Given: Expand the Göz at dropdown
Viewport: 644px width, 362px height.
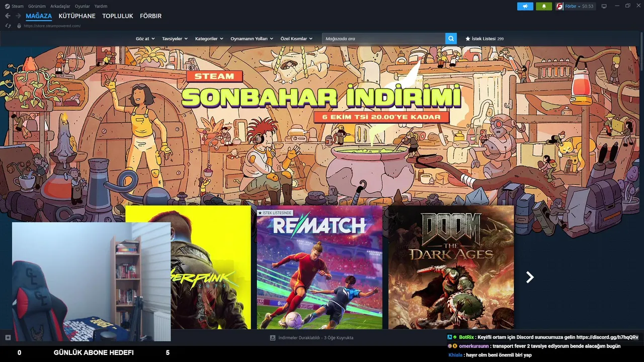Looking at the screenshot, I should pyautogui.click(x=145, y=39).
